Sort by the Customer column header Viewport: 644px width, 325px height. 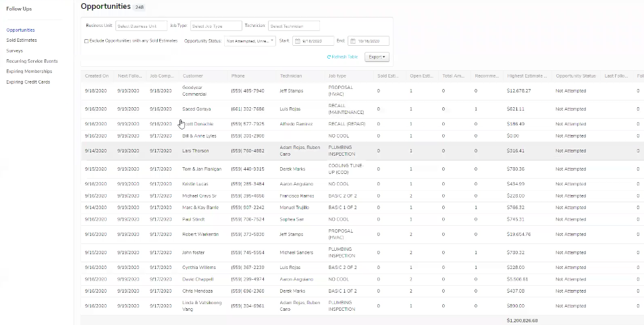coord(192,76)
